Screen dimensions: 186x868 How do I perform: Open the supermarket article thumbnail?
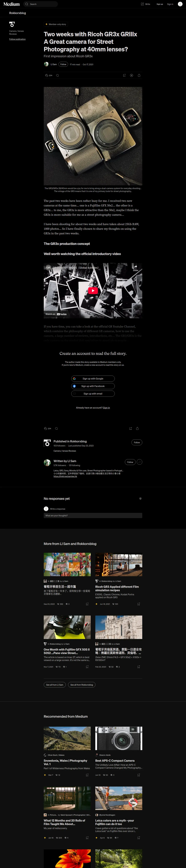tap(67, 564)
